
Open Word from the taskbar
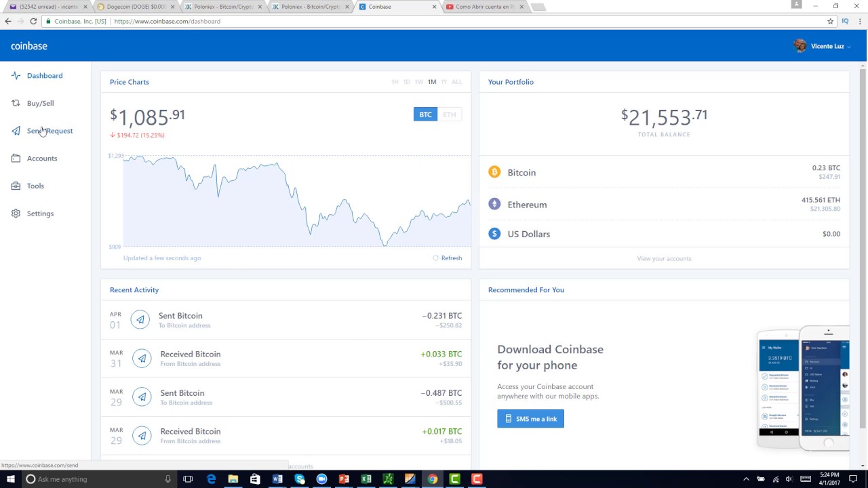(x=277, y=479)
